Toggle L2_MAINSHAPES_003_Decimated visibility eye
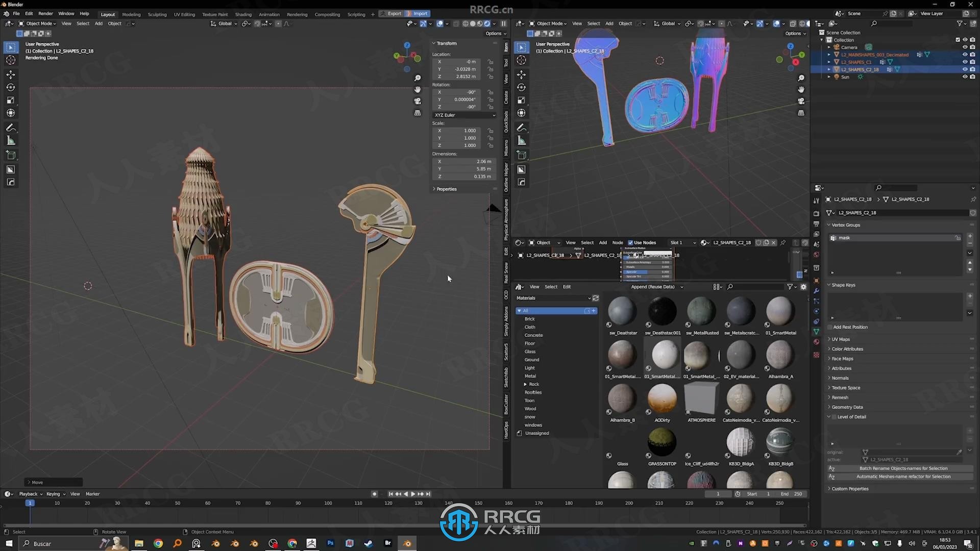This screenshot has height=551, width=980. pyautogui.click(x=965, y=55)
